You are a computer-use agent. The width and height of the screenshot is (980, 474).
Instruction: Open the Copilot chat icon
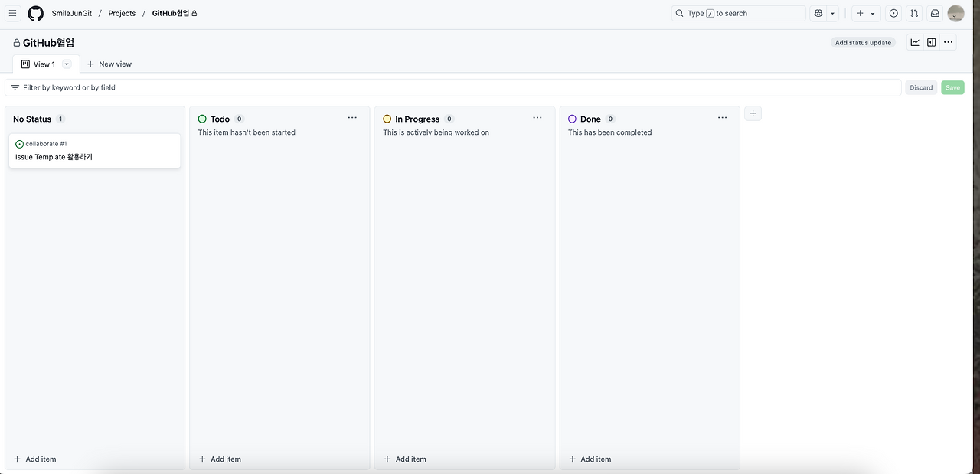coord(818,13)
